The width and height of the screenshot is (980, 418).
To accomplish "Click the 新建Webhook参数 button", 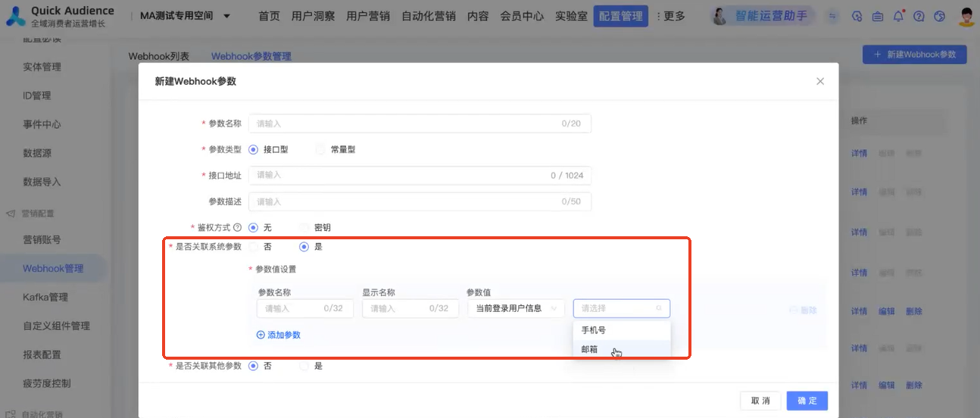I will [915, 55].
